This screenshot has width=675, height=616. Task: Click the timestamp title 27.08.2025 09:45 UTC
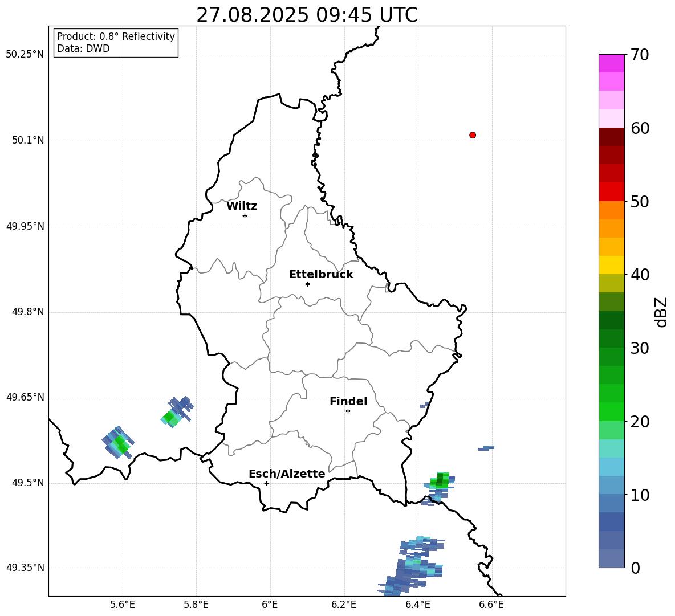pos(307,15)
